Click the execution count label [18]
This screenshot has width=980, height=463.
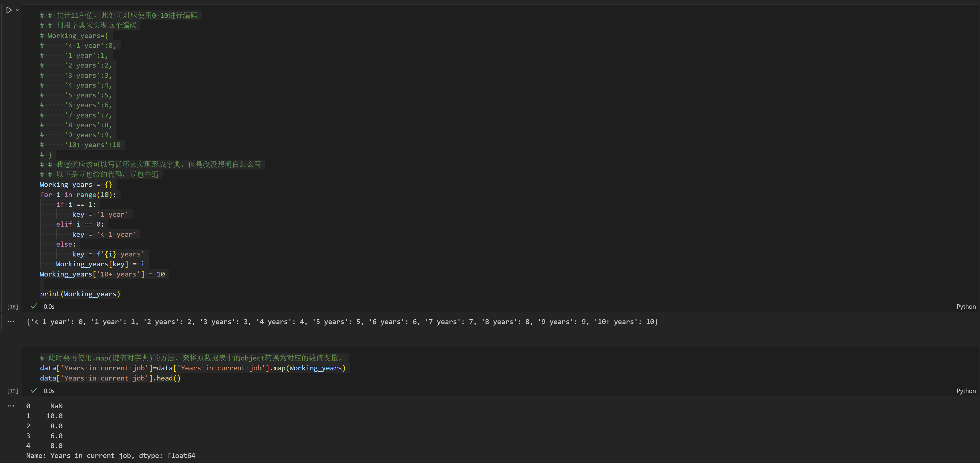pos(13,307)
